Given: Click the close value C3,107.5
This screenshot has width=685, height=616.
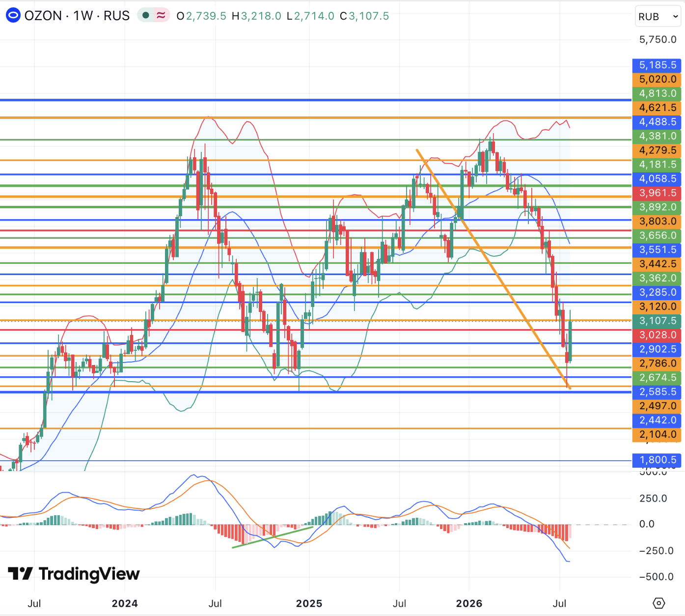Looking at the screenshot, I should 364,16.
